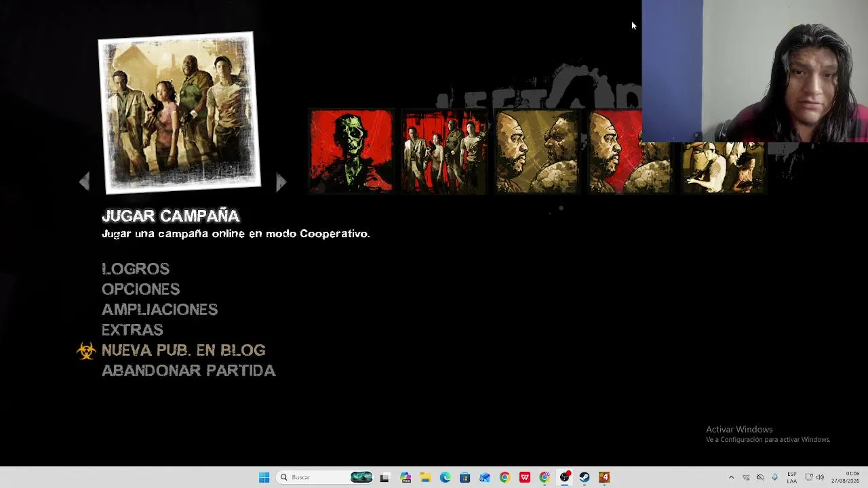Click the volume speaker tray icon
Viewport: 868px width, 488px height.
[x=820, y=477]
